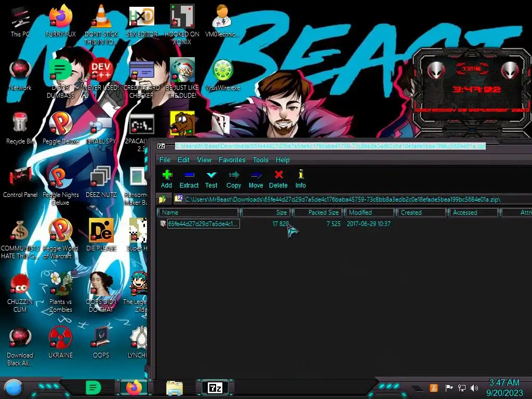Sort by the Size column header
This screenshot has height=399, width=532.
tap(266, 212)
